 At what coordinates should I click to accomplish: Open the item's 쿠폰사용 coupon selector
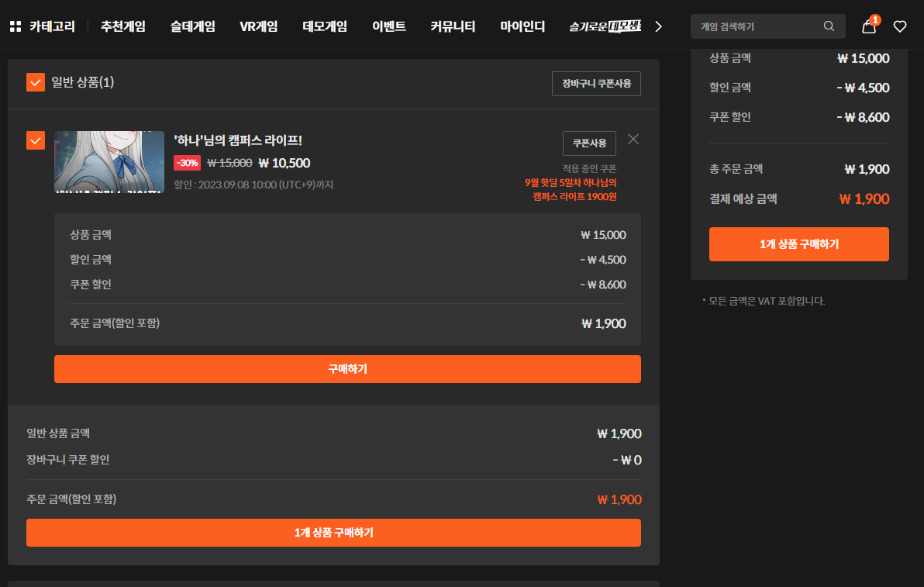click(589, 143)
